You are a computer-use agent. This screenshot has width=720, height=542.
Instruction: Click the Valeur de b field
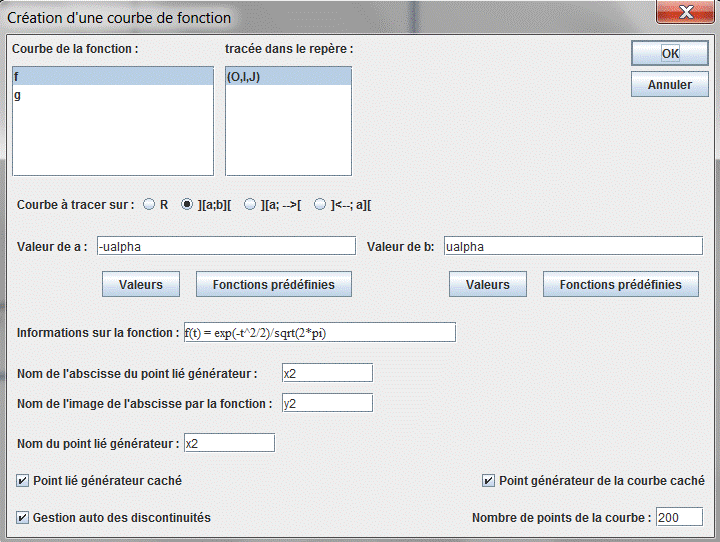(573, 246)
